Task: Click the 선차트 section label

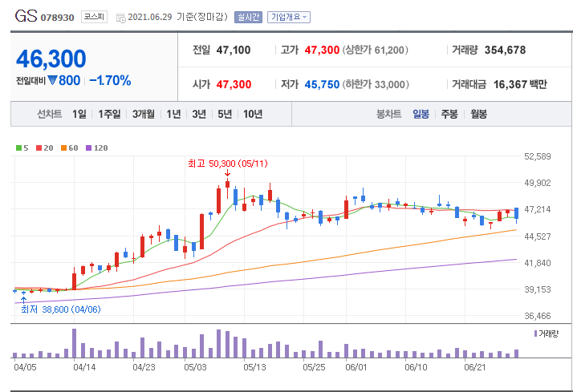Action: pyautogui.click(x=49, y=115)
